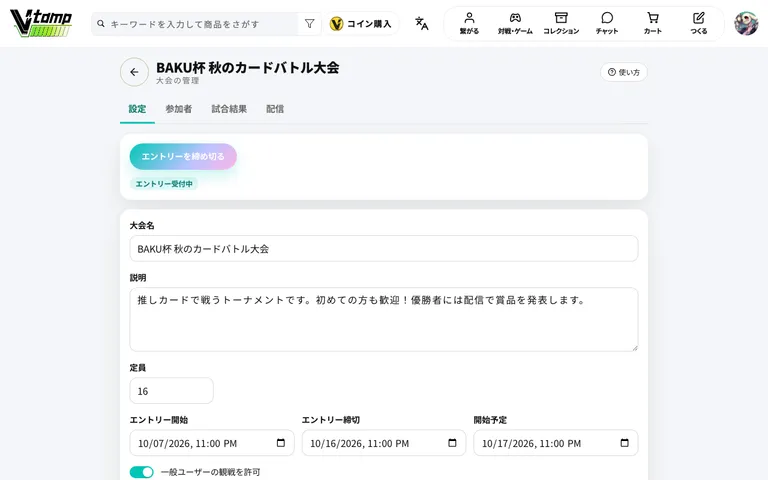Click the エントリーを締め切る button
The width and height of the screenshot is (768, 480).
tap(183, 157)
